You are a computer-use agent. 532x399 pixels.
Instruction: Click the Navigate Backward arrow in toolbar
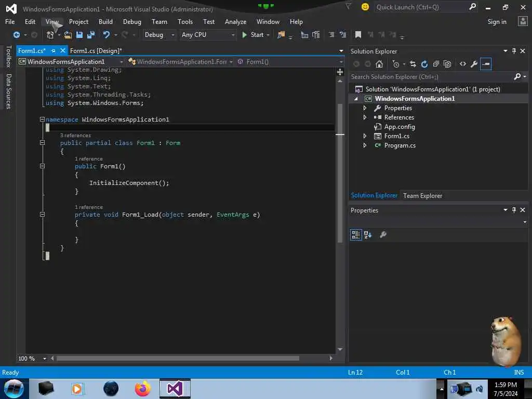[16, 35]
